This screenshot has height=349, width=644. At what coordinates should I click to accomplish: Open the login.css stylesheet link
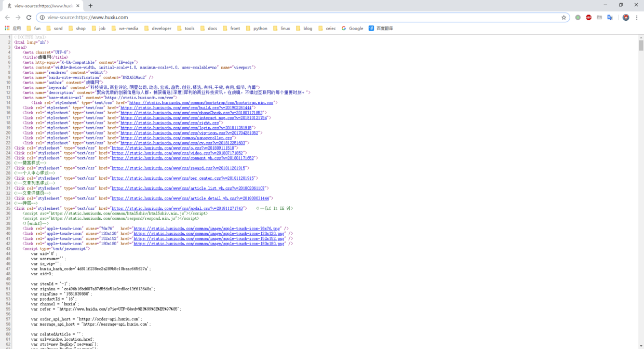tap(186, 128)
